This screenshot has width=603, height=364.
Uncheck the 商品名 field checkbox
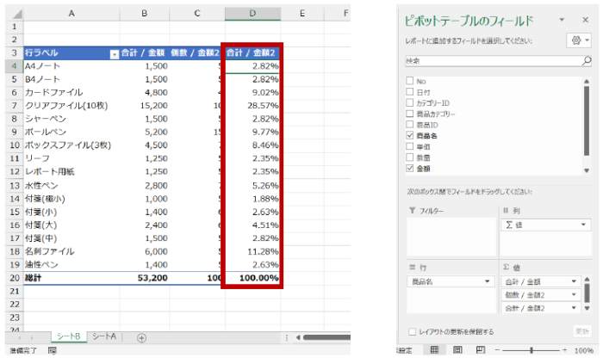410,136
